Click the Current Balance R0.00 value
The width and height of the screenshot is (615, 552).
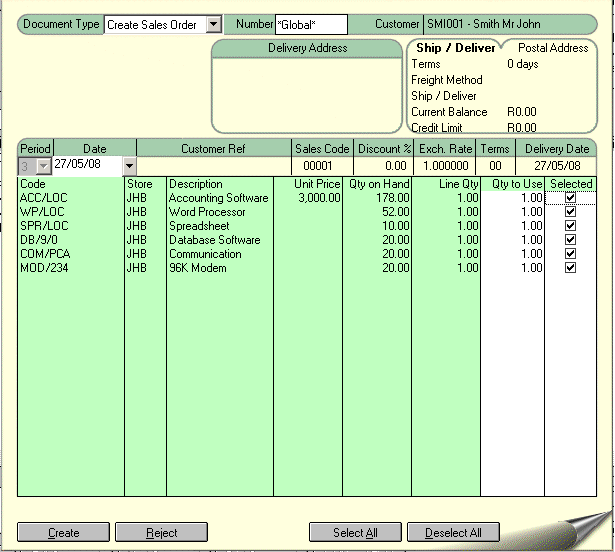click(522, 112)
